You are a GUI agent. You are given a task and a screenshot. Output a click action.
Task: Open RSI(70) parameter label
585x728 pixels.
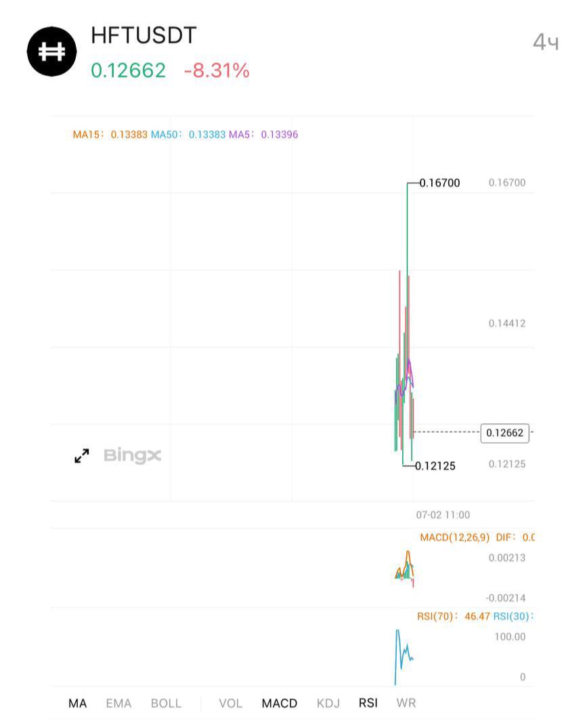point(437,616)
